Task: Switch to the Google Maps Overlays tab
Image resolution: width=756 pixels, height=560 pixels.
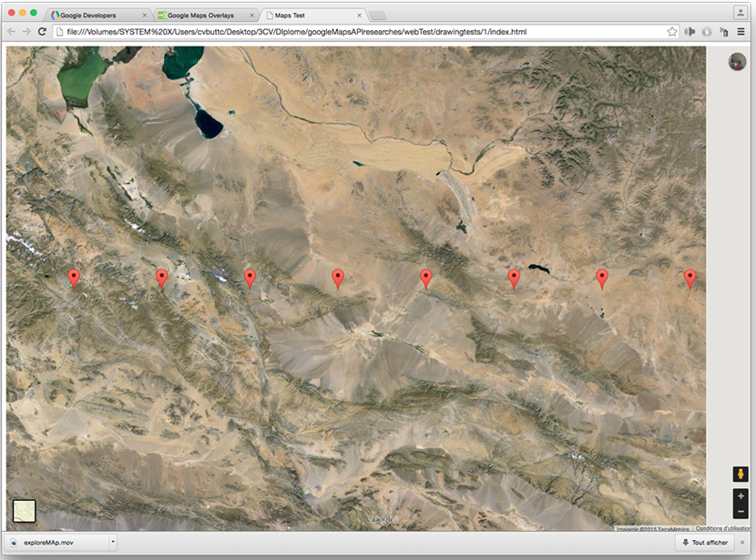Action: 202,15
